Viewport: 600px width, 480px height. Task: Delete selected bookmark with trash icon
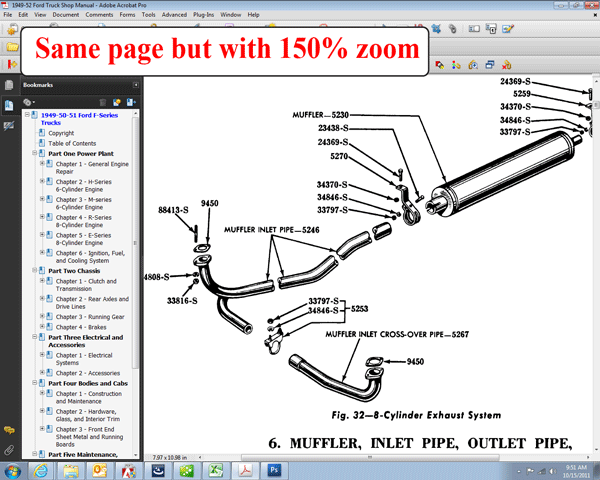click(103, 102)
